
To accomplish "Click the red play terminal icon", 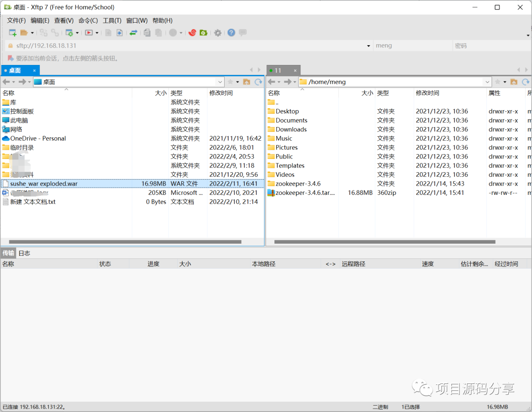I will [89, 32].
